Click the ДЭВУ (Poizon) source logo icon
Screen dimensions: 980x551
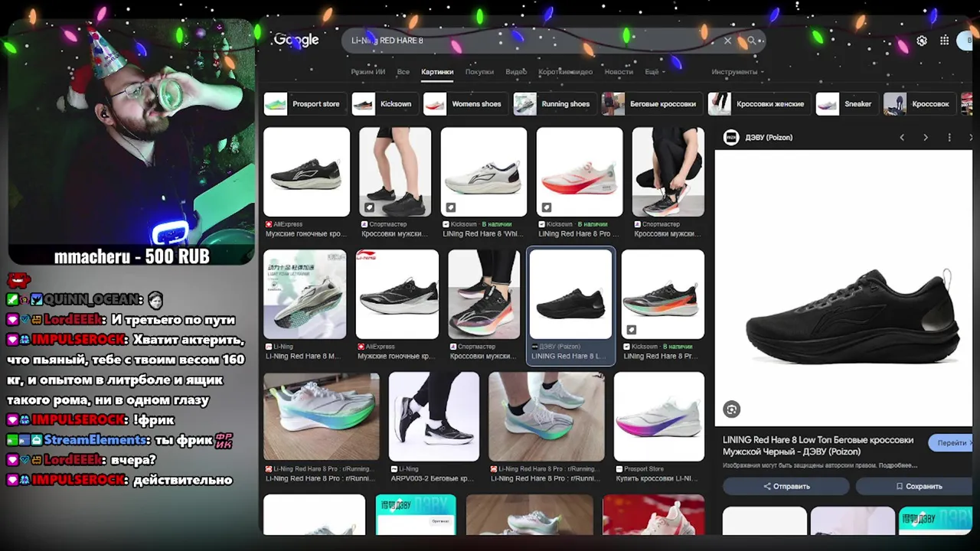(731, 138)
